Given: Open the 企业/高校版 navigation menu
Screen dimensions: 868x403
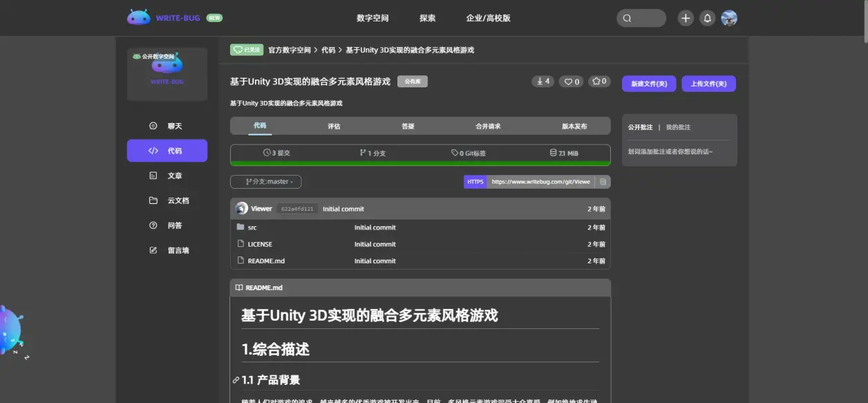Looking at the screenshot, I should [x=488, y=18].
